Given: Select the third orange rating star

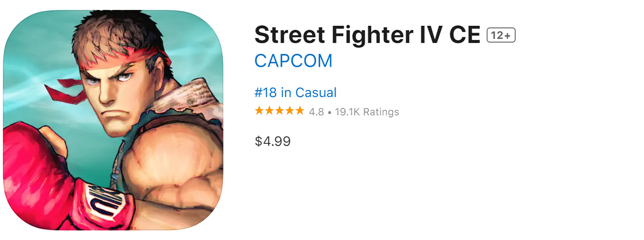Looking at the screenshot, I should pos(280,111).
